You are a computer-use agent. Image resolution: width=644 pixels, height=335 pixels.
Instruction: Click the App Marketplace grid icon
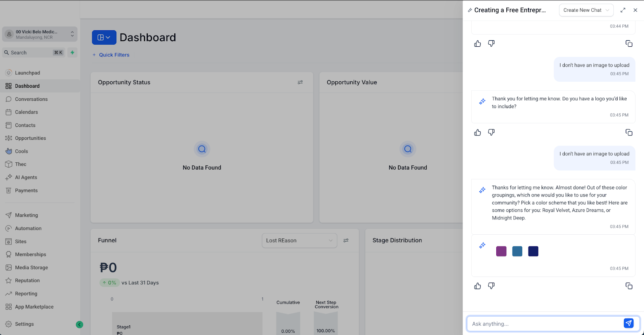point(8,307)
